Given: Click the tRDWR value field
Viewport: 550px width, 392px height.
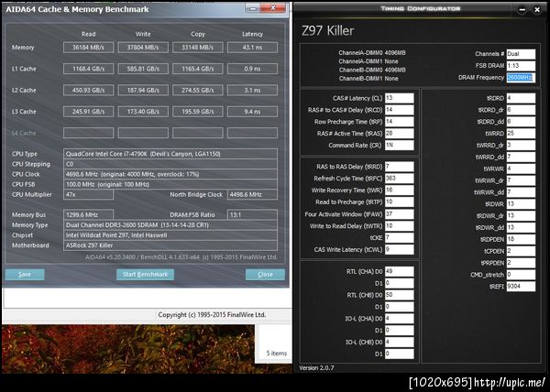Looking at the screenshot, I should tap(521, 204).
